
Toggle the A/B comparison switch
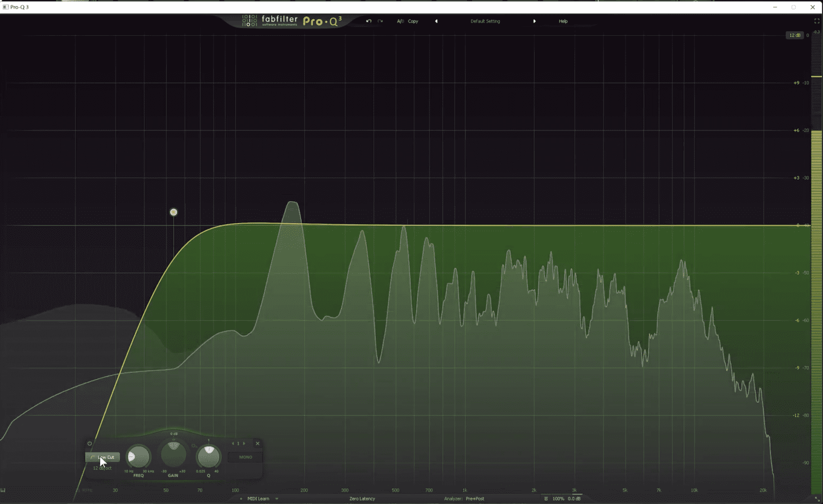400,21
